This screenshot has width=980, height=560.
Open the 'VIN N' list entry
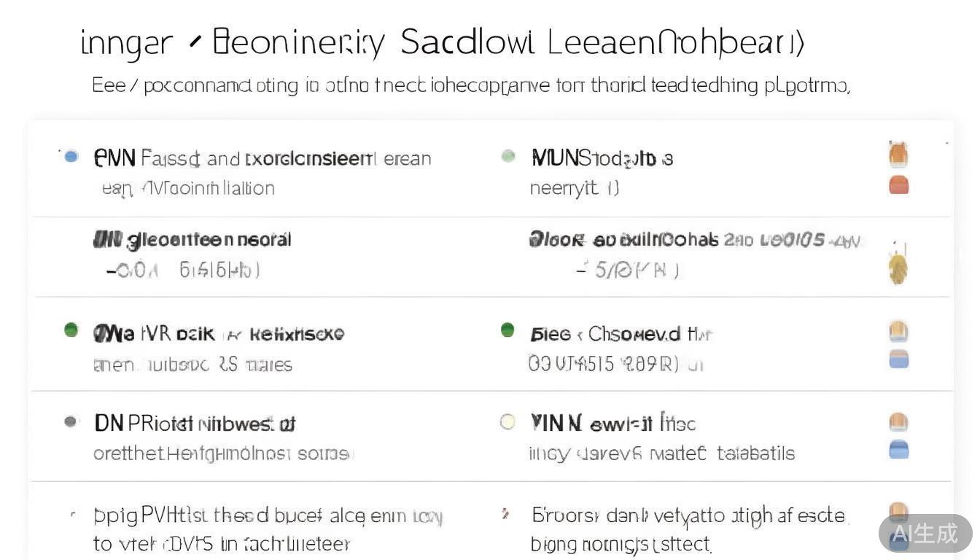tap(612, 424)
